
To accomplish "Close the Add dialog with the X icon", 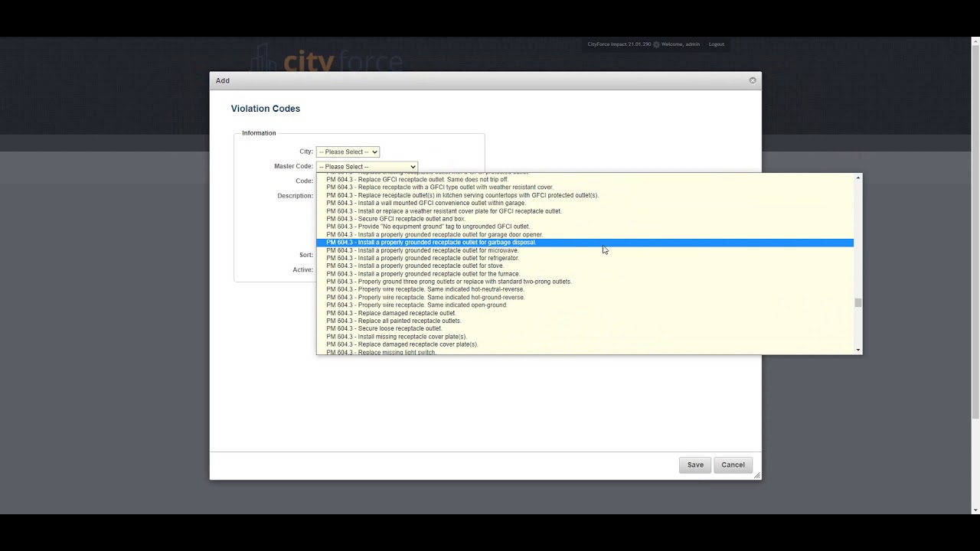I will pos(753,80).
